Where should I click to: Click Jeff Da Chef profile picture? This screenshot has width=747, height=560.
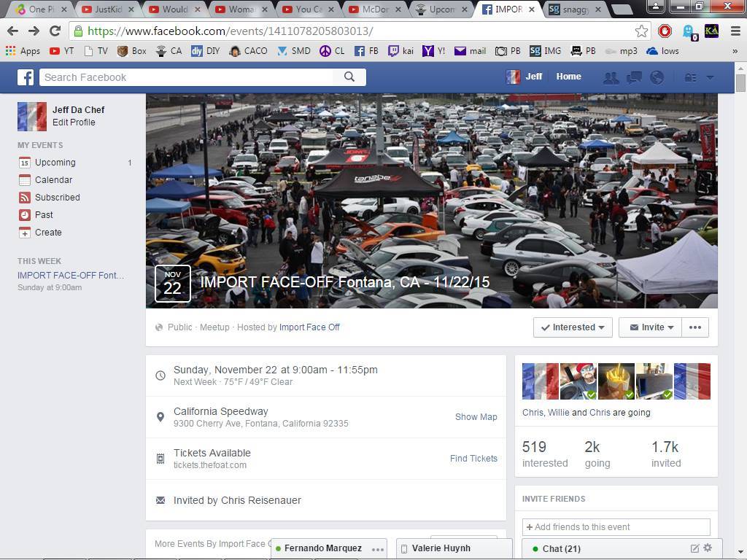[32, 117]
